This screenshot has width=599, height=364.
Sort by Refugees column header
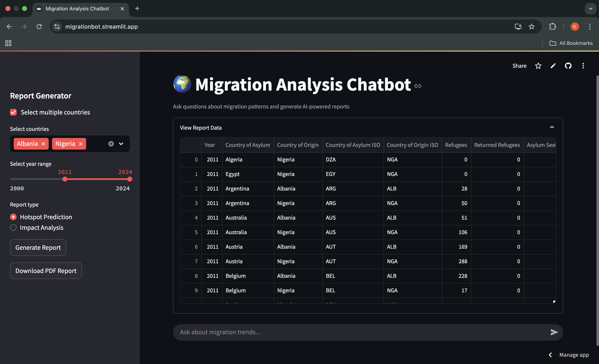pyautogui.click(x=456, y=145)
